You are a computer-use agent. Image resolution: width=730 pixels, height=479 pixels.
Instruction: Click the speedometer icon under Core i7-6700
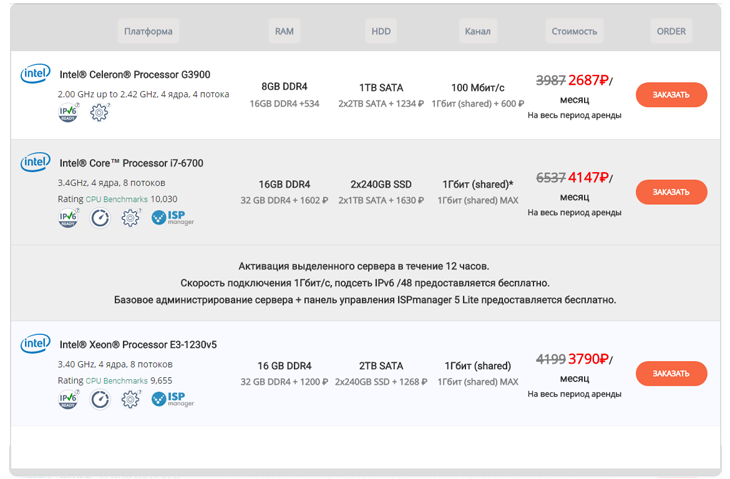(100, 217)
